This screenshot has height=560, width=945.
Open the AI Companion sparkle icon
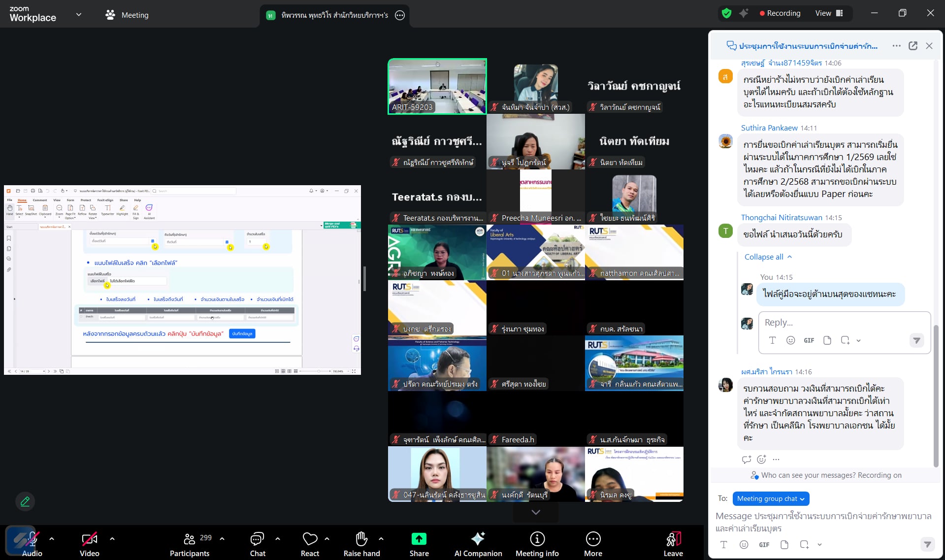(x=478, y=539)
